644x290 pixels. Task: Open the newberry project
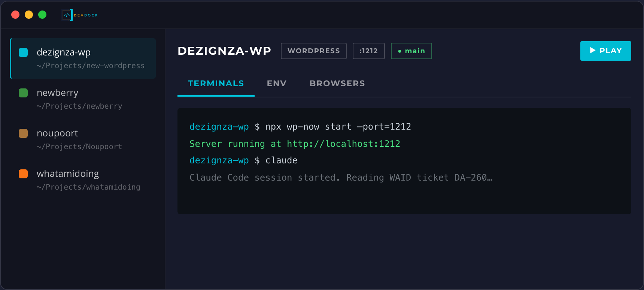(83, 99)
